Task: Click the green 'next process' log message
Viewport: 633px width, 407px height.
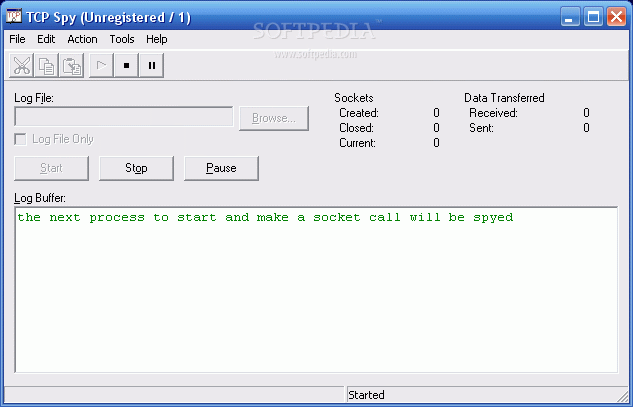Action: [x=265, y=217]
